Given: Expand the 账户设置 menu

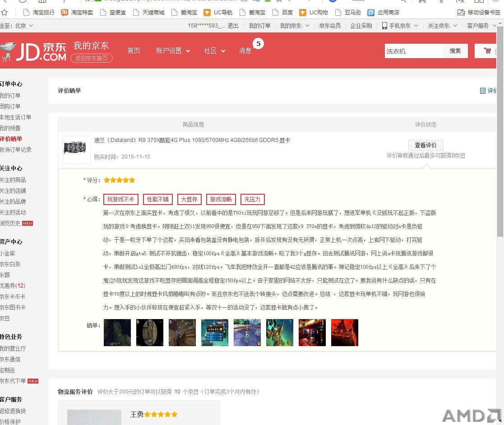Looking at the screenshot, I should coord(173,51).
